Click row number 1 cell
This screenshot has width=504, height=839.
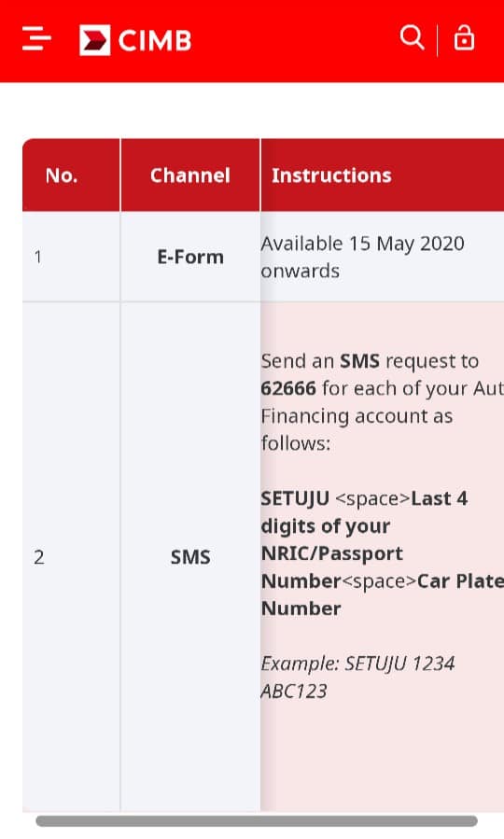coord(71,257)
